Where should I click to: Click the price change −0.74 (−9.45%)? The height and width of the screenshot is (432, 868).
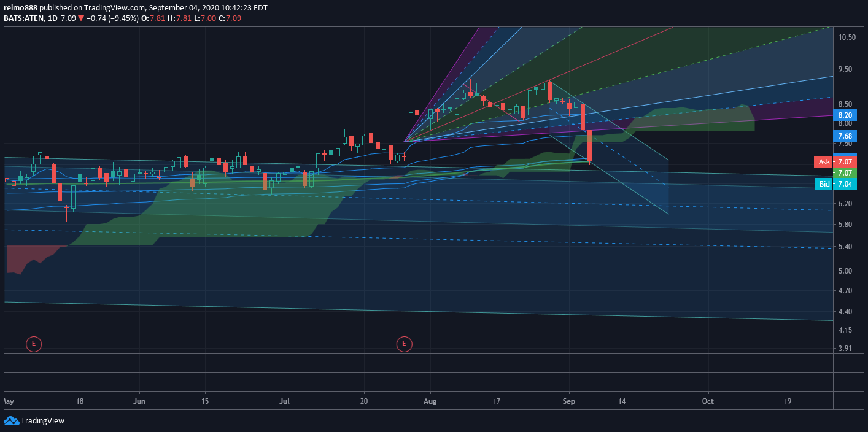[112, 18]
